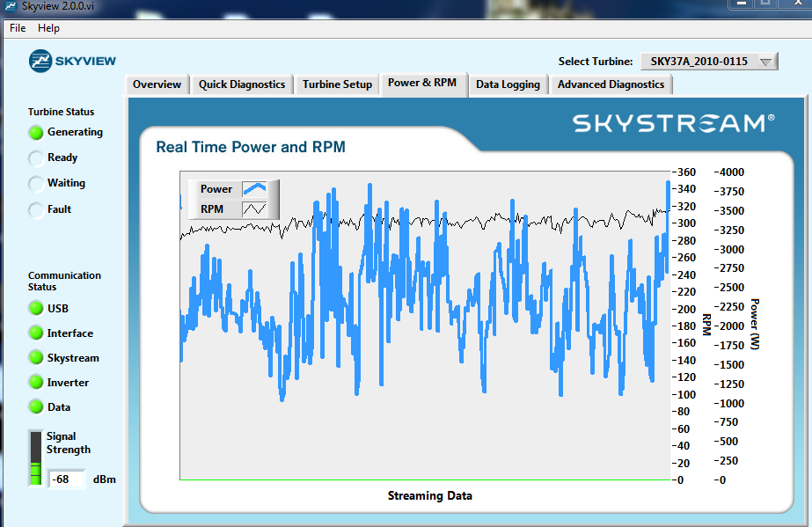
Task: Open the Quick Diagnostics tab
Action: point(242,84)
